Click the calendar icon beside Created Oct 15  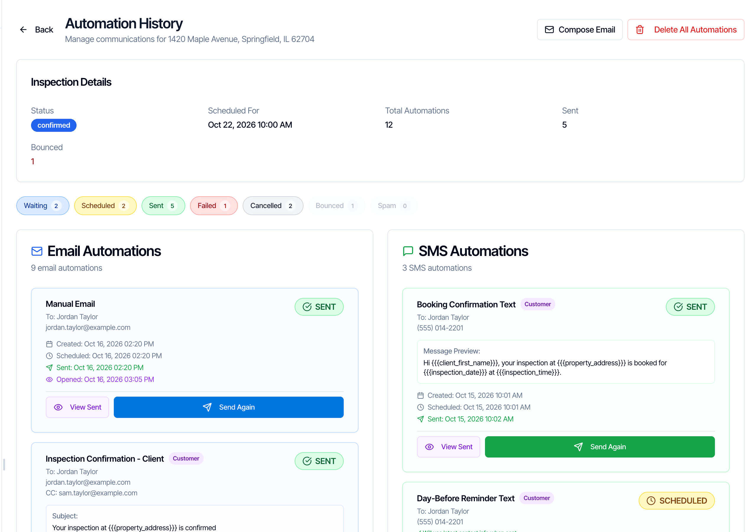coord(421,395)
